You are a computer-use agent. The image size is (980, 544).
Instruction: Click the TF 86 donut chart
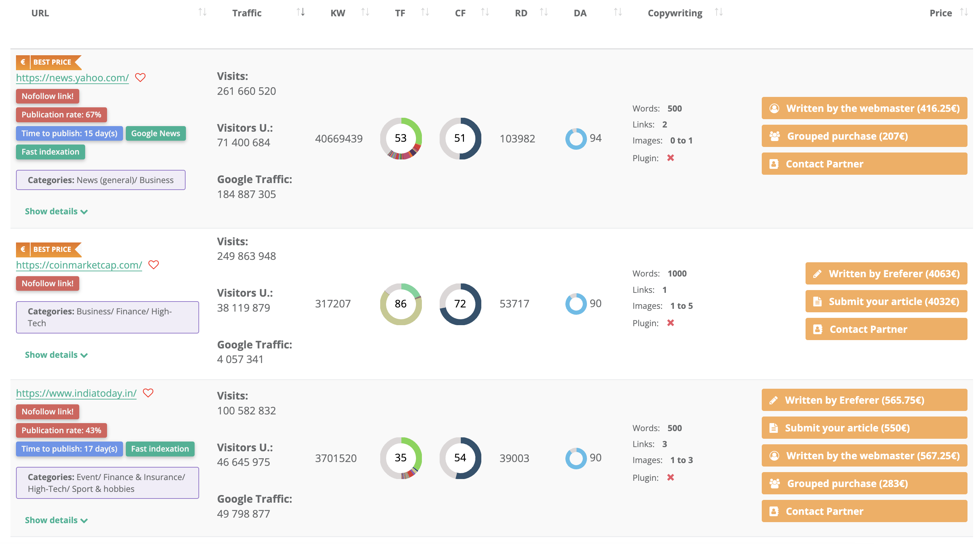[x=401, y=304]
